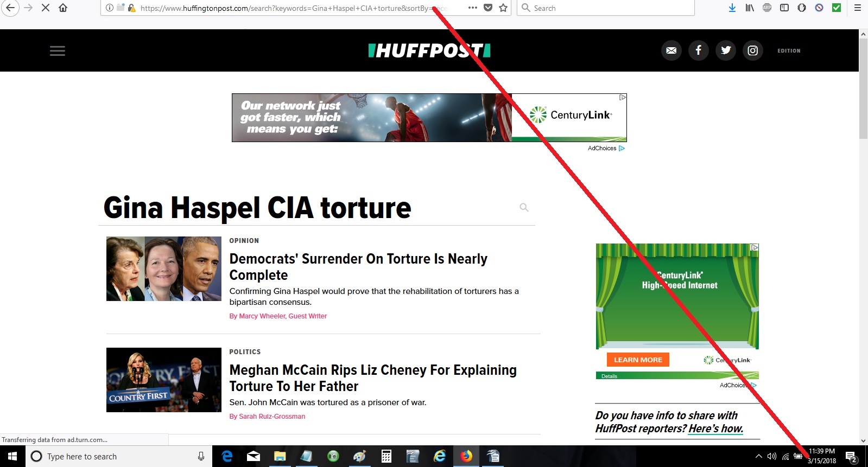The width and height of the screenshot is (868, 467).
Task: Toggle the Firefox sidebar view
Action: point(784,8)
